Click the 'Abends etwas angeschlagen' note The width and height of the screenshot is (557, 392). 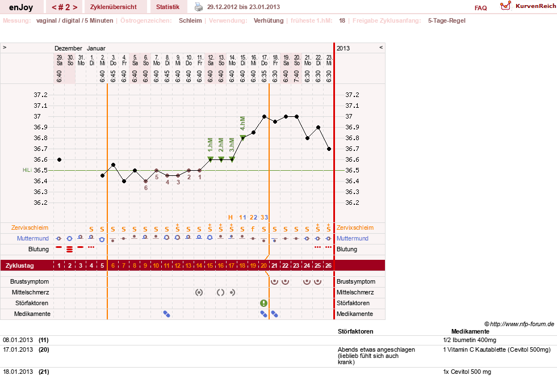pos(376,356)
